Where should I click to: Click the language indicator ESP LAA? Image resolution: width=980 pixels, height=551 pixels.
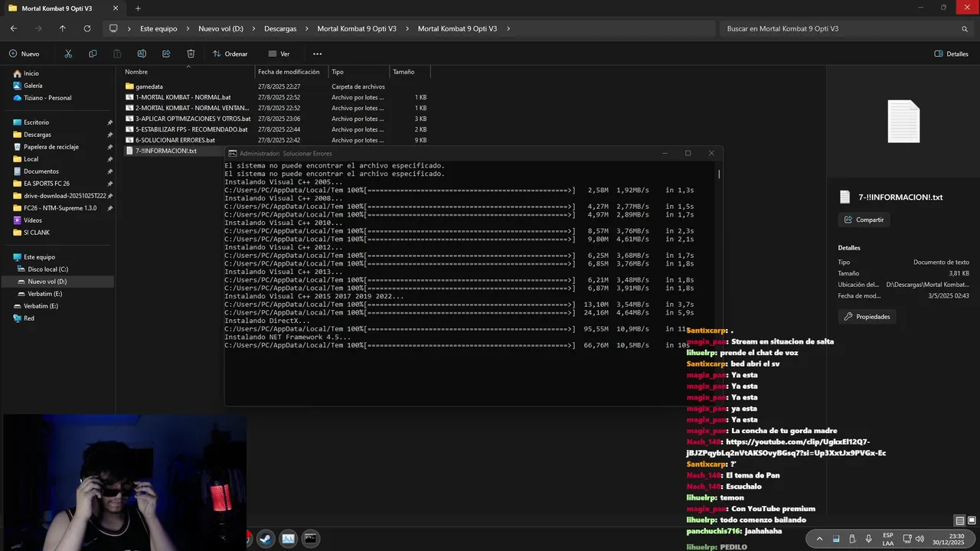point(888,539)
